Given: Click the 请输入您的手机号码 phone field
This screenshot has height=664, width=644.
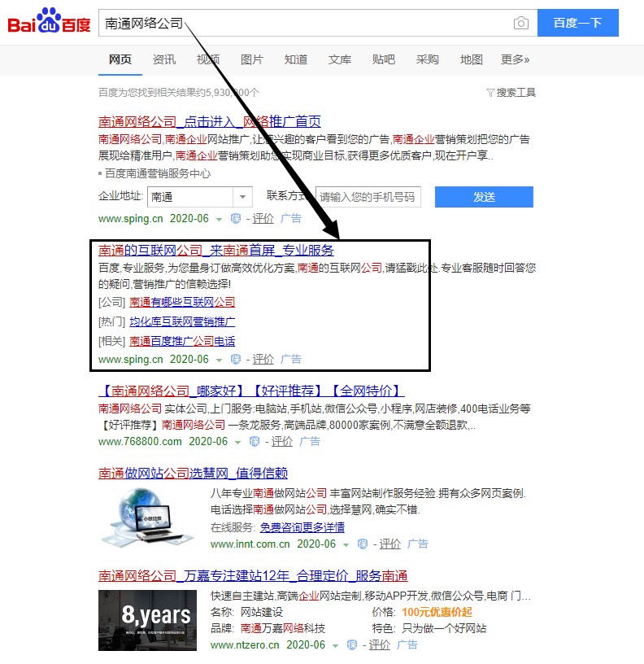Looking at the screenshot, I should [x=368, y=197].
